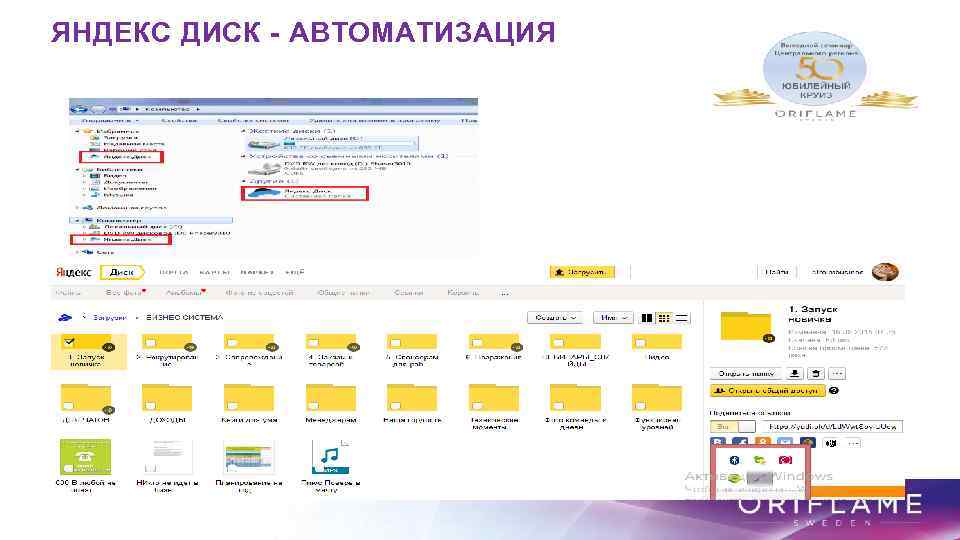Click the blue Yandex Disk icon in the breadcrumb
Image resolution: width=960 pixels, height=540 pixels.
tap(64, 317)
